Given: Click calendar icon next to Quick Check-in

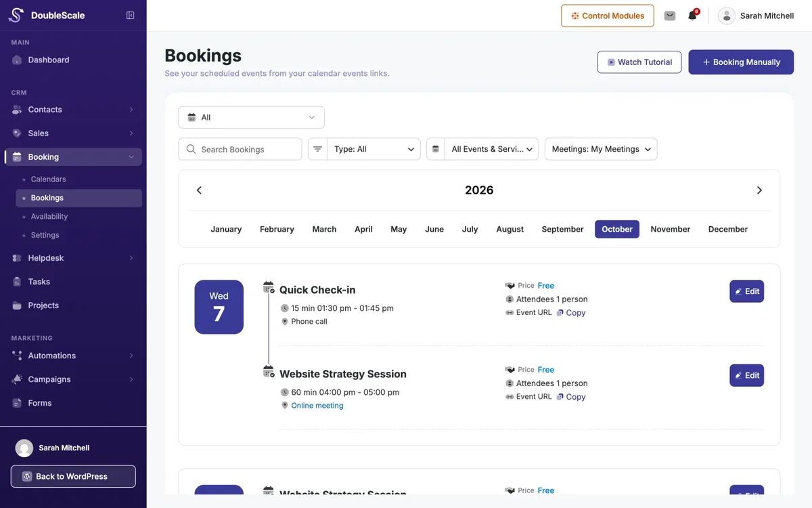Looking at the screenshot, I should (x=269, y=287).
